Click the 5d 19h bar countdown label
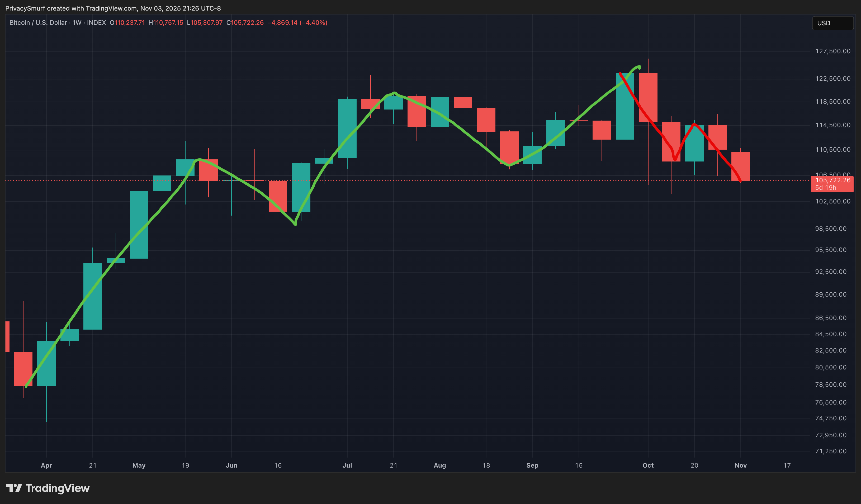 [825, 188]
